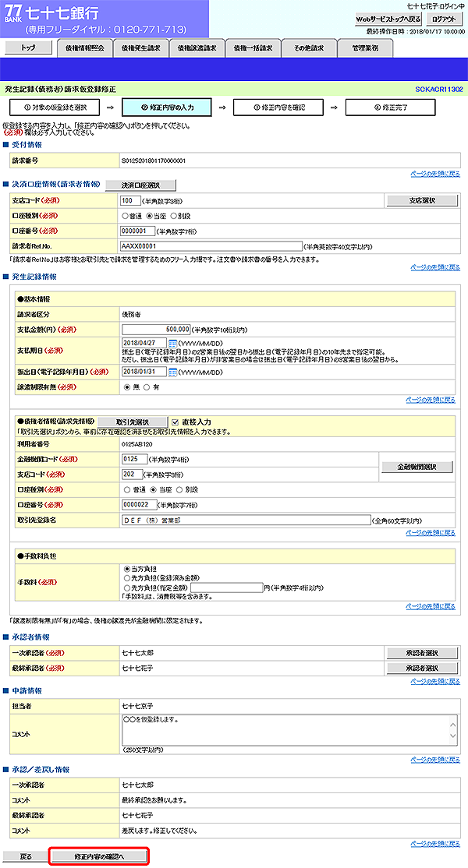The height and width of the screenshot is (868, 468).
Task: Click the comment box scroll-up arrow
Action: click(x=454, y=724)
